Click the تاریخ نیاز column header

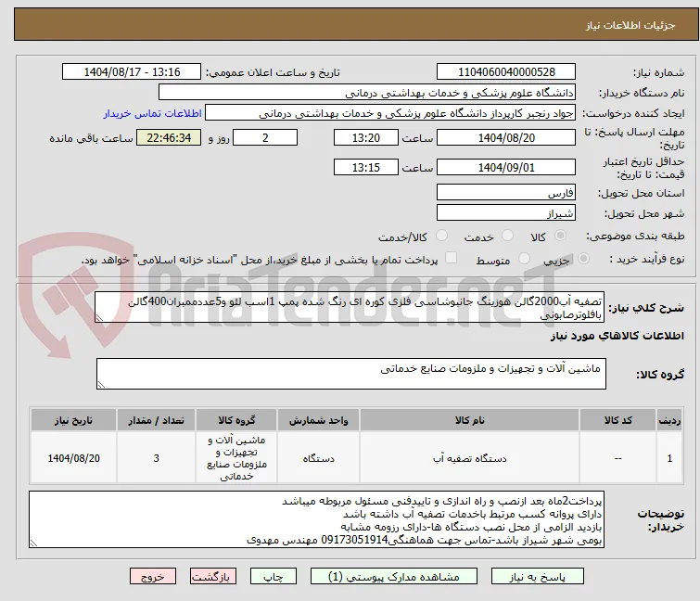[x=73, y=420]
